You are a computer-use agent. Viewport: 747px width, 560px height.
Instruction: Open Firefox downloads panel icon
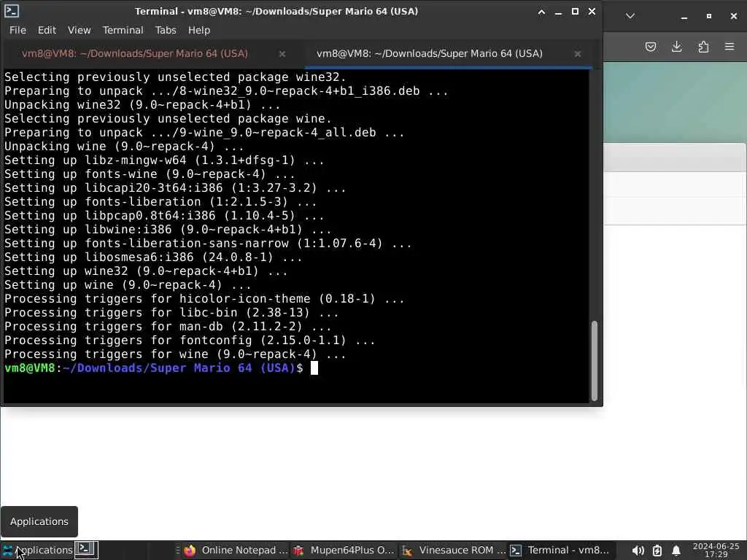click(676, 47)
